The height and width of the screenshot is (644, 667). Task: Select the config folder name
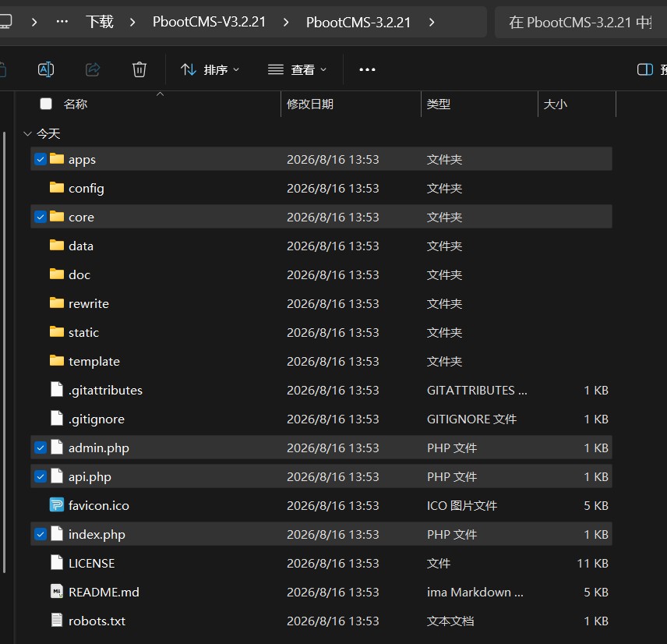point(86,189)
